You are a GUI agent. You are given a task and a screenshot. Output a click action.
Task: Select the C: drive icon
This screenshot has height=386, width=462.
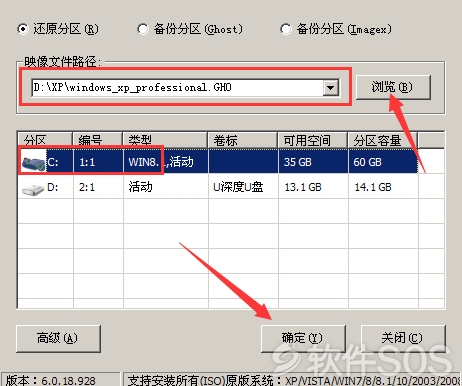(33, 162)
